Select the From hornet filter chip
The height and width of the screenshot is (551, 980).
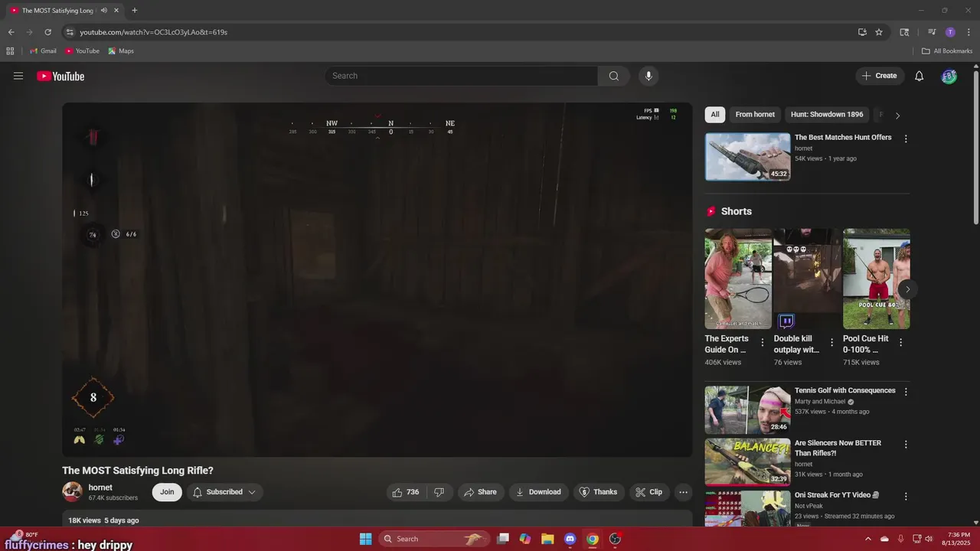755,115
